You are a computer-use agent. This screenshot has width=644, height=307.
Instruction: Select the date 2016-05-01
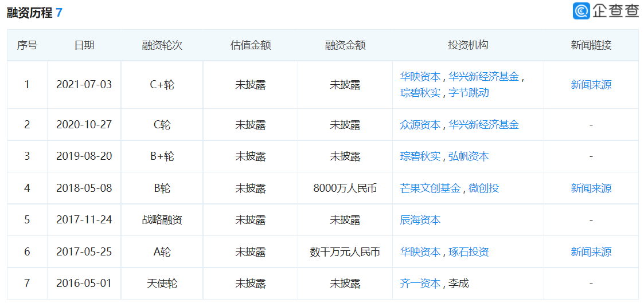[x=84, y=283]
